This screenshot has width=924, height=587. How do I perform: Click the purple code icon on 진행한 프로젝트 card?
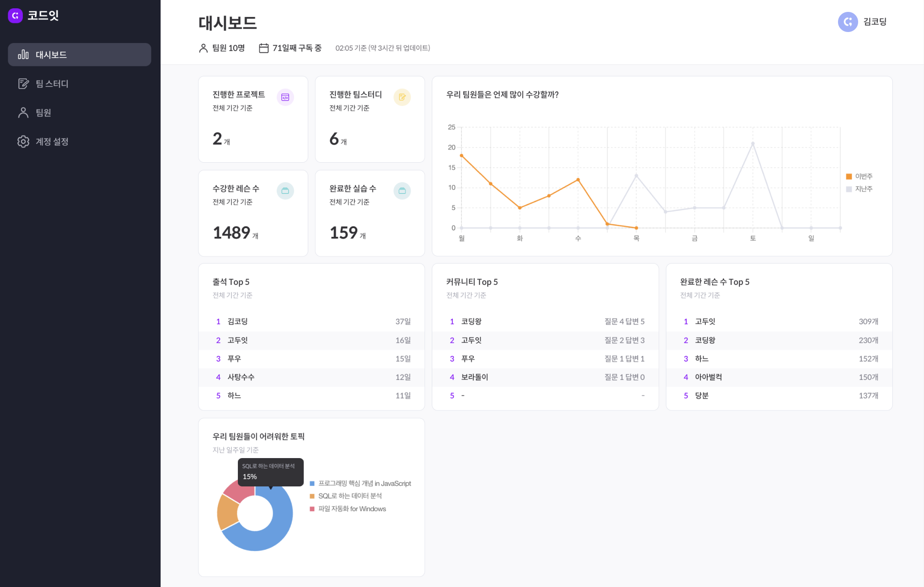pos(285,97)
